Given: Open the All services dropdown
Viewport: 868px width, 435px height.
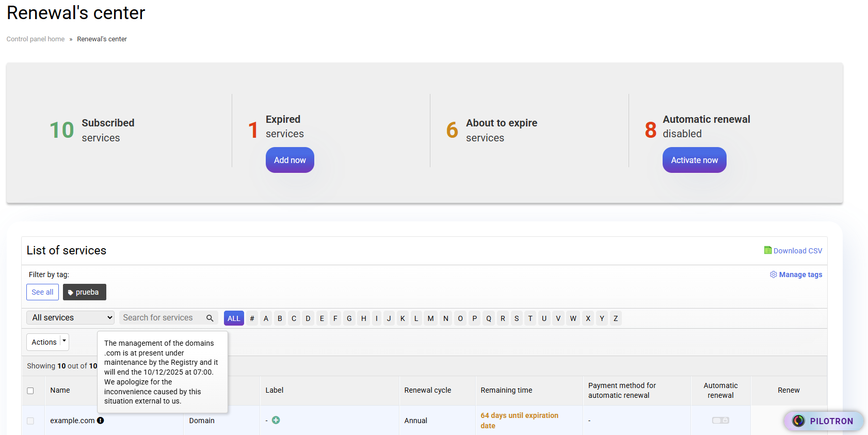Looking at the screenshot, I should (70, 318).
